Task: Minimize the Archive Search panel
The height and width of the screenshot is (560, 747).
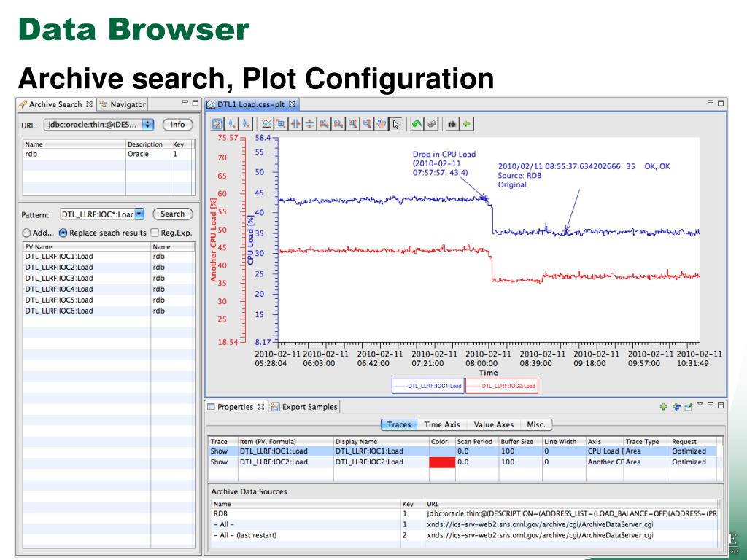Action: click(x=185, y=102)
